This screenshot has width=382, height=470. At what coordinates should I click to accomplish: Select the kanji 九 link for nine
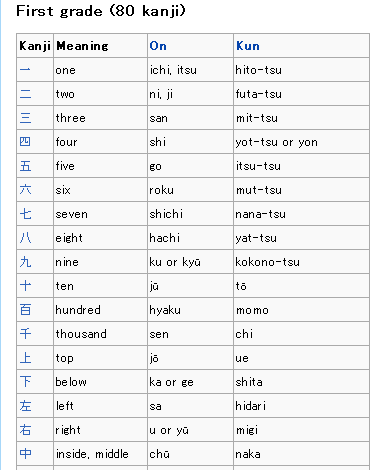tap(25, 262)
